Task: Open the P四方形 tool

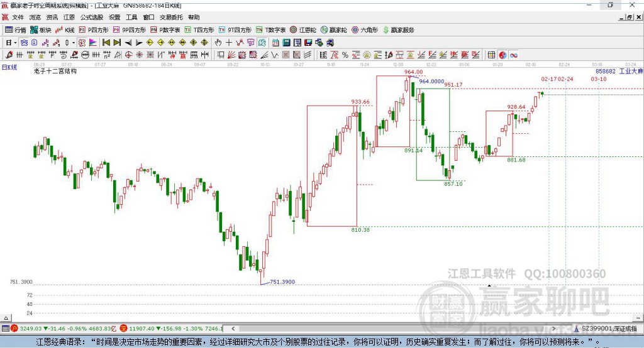Action: [94, 30]
